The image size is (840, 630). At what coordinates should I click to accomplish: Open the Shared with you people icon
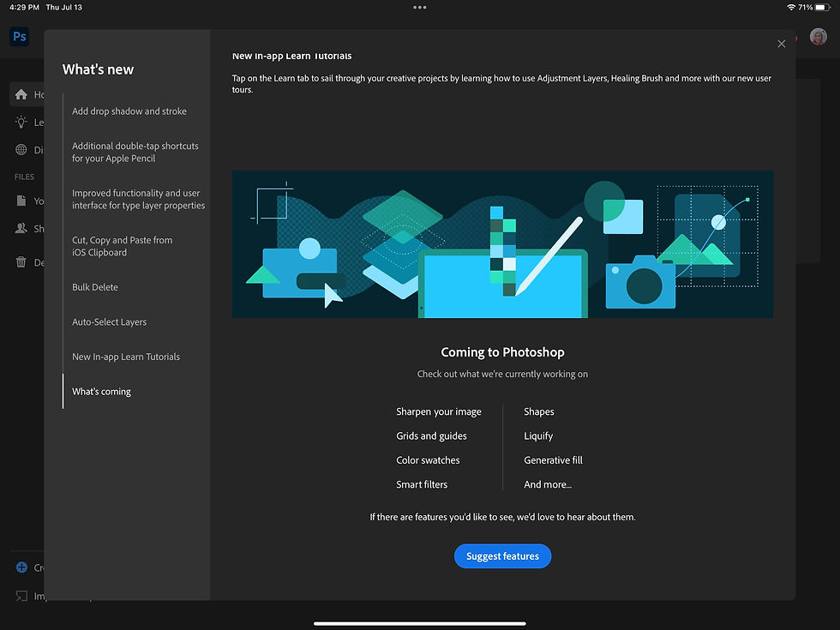(21, 228)
